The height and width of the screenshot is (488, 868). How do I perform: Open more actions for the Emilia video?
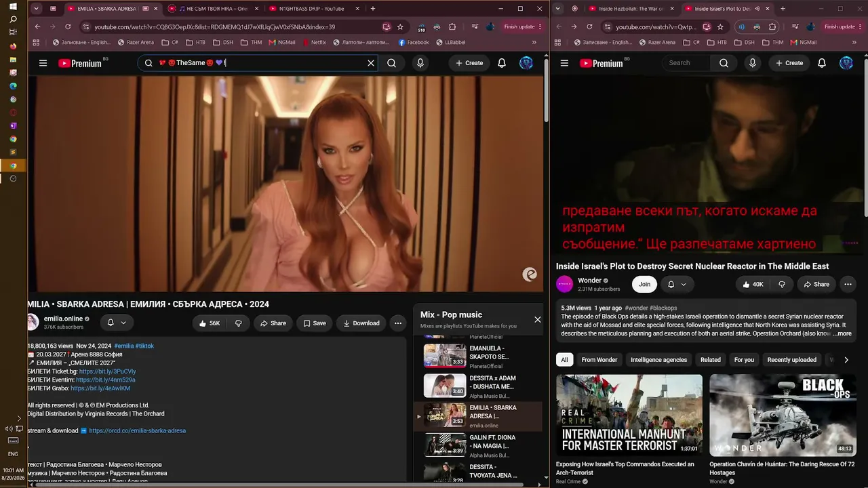point(398,323)
